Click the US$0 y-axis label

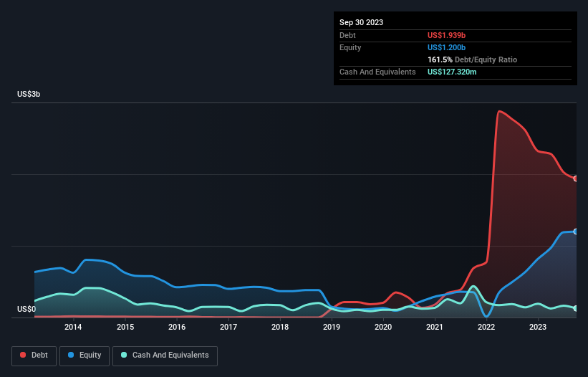click(26, 309)
